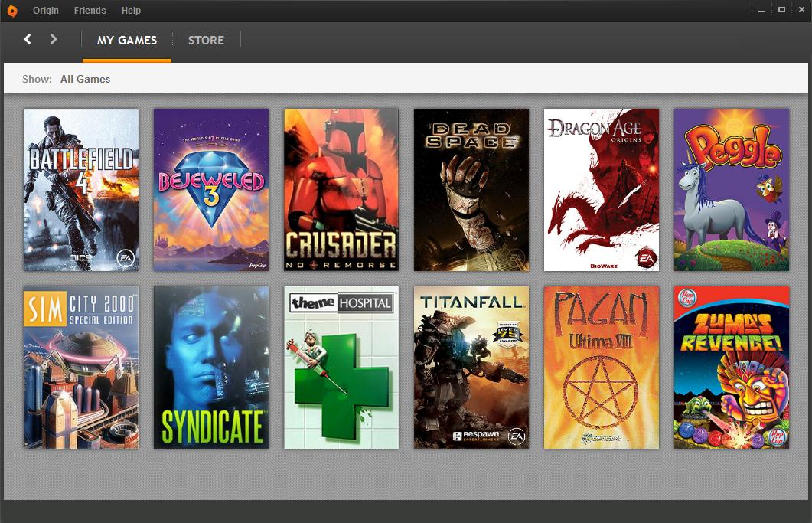The height and width of the screenshot is (523, 812).
Task: Go back with the left arrow
Action: [x=28, y=39]
